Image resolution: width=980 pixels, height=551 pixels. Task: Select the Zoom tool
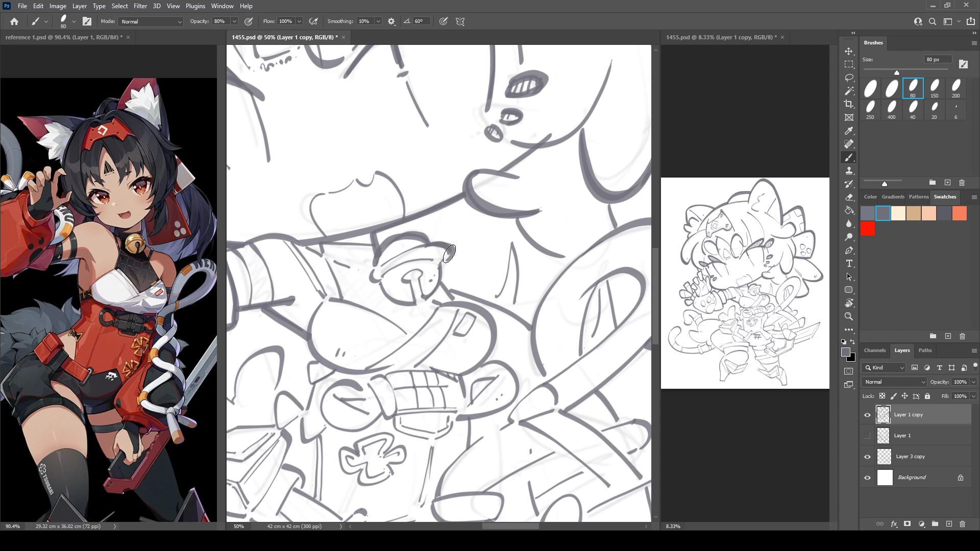click(x=849, y=317)
